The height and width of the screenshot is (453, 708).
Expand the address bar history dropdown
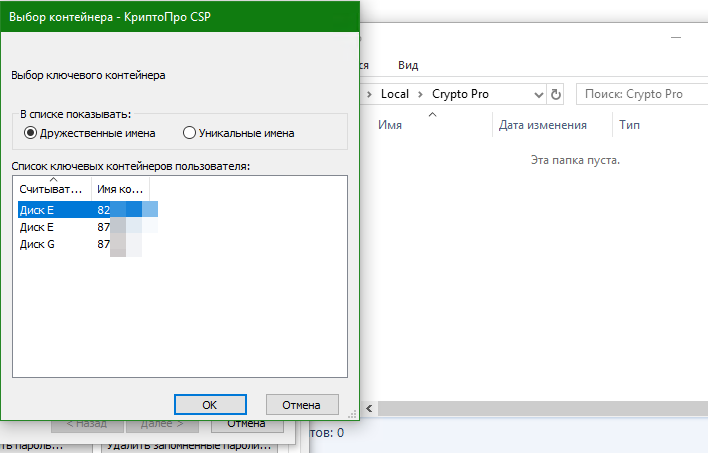[x=538, y=94]
